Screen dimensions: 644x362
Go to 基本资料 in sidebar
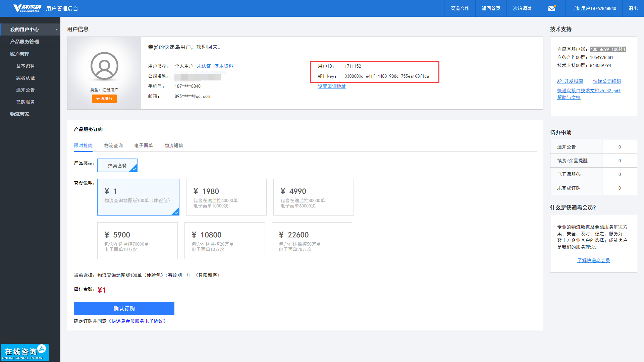[x=25, y=66]
